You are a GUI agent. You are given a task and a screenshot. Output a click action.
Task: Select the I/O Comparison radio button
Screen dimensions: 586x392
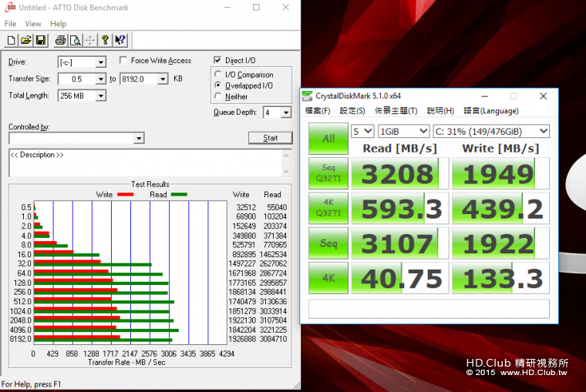[219, 75]
